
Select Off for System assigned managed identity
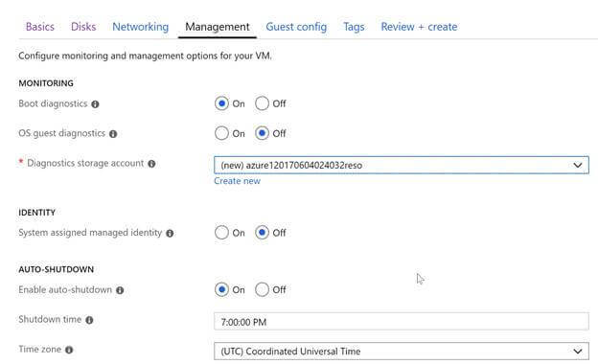(262, 233)
